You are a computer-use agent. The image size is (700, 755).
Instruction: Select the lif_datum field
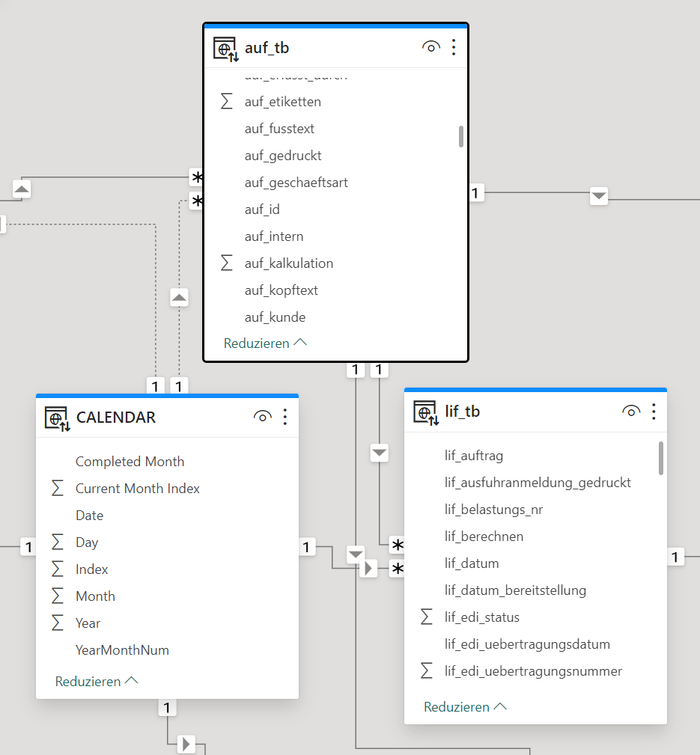click(472, 563)
